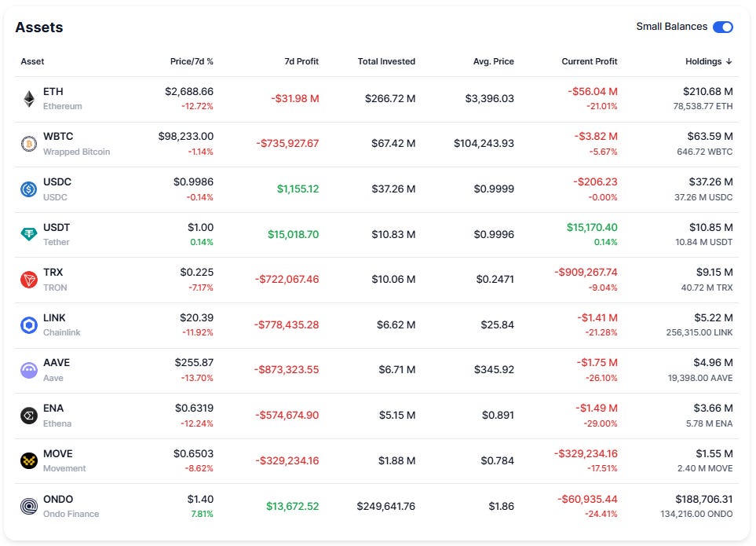756x546 pixels.
Task: Click WBTC average price $104,243.93
Action: pos(484,143)
